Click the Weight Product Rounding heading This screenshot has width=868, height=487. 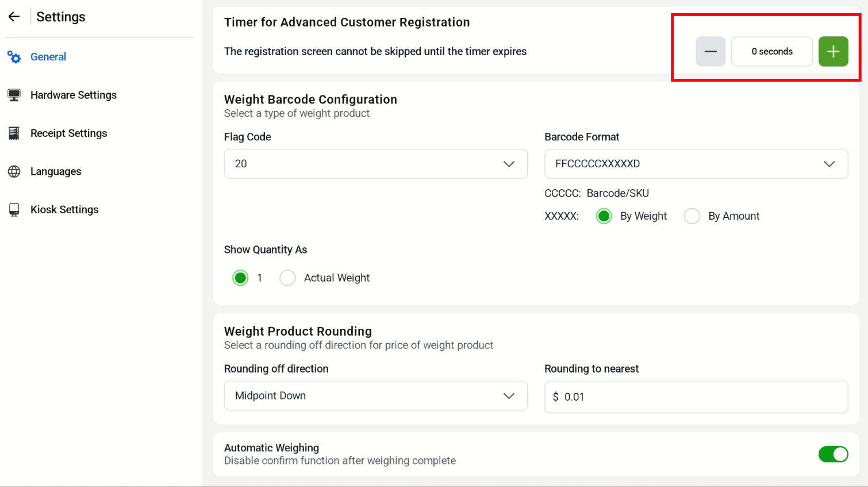298,331
